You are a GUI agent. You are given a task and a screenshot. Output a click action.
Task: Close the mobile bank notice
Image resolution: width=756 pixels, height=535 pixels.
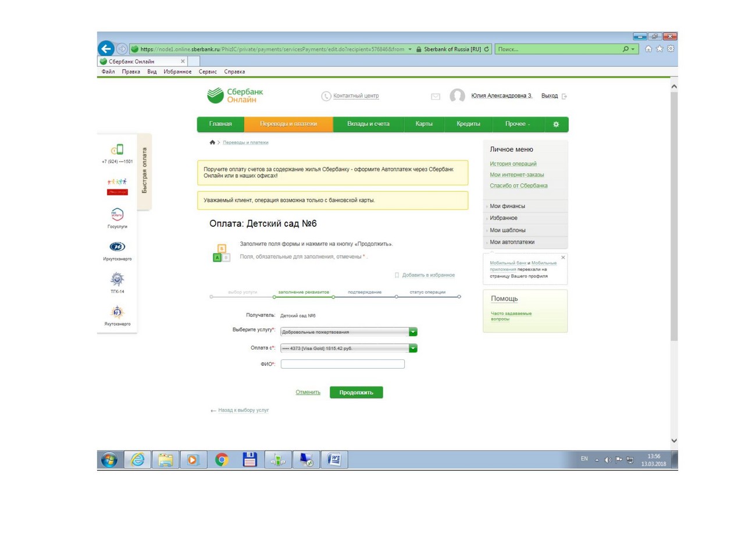(x=562, y=257)
